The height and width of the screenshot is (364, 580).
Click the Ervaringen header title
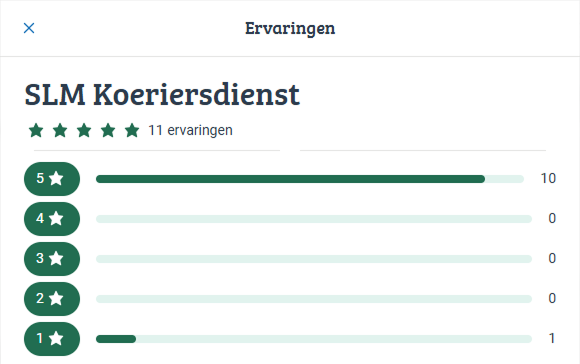coord(290,28)
